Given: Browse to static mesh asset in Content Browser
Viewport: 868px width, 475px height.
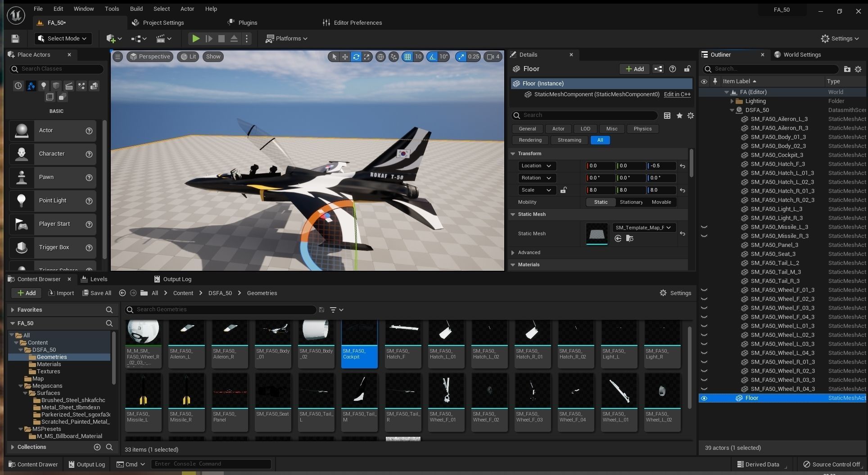Looking at the screenshot, I should coord(629,238).
